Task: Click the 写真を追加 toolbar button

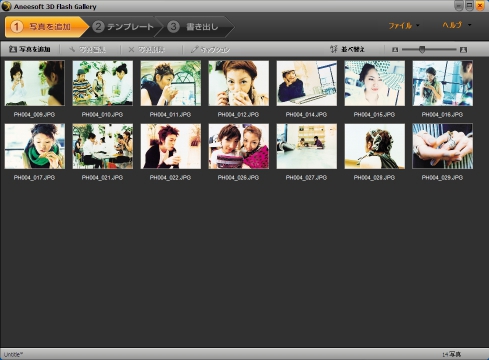Action: click(30, 49)
